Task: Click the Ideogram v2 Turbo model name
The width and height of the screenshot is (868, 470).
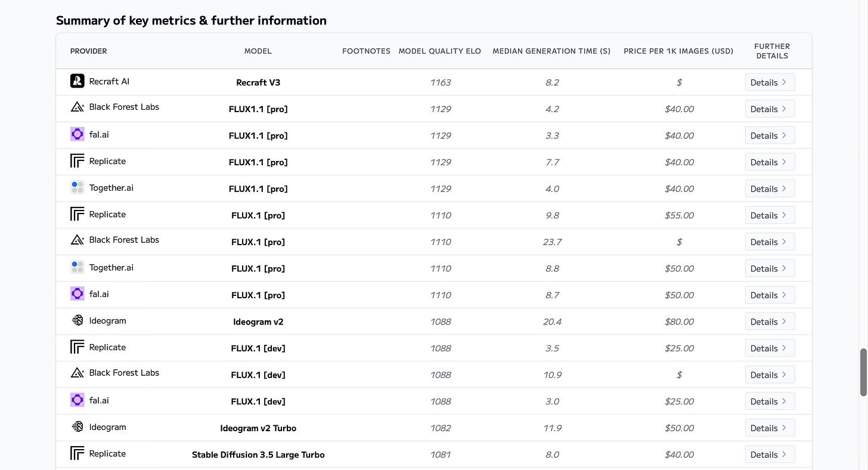Action: coord(258,428)
